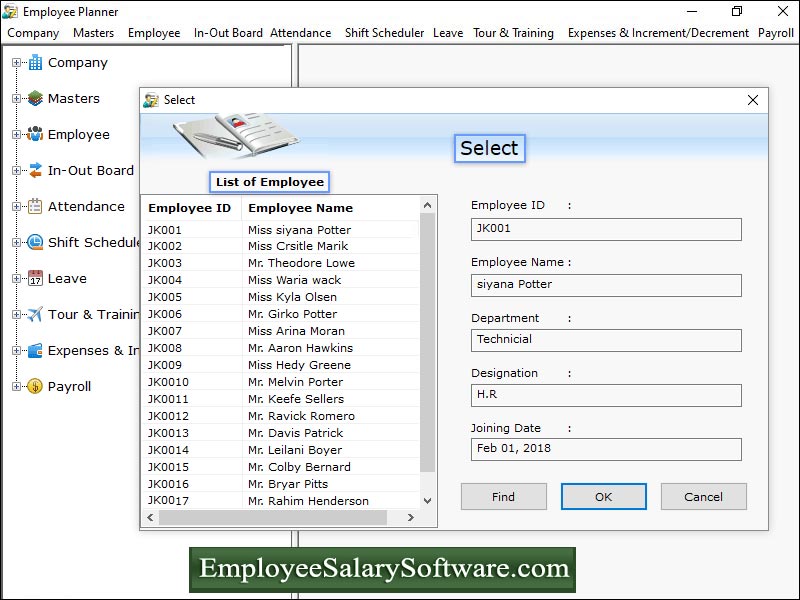This screenshot has width=800, height=600.
Task: Expand the Employee tree node
Action: (x=17, y=135)
